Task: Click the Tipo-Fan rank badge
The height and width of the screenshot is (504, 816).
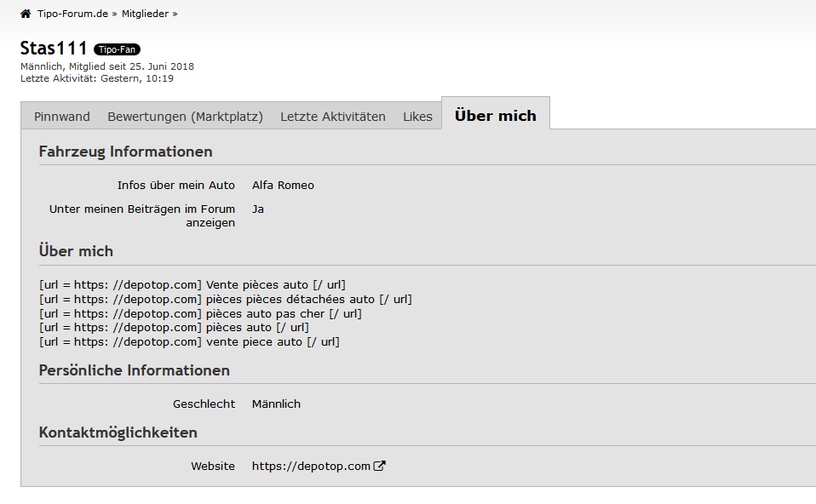Action: click(x=117, y=49)
